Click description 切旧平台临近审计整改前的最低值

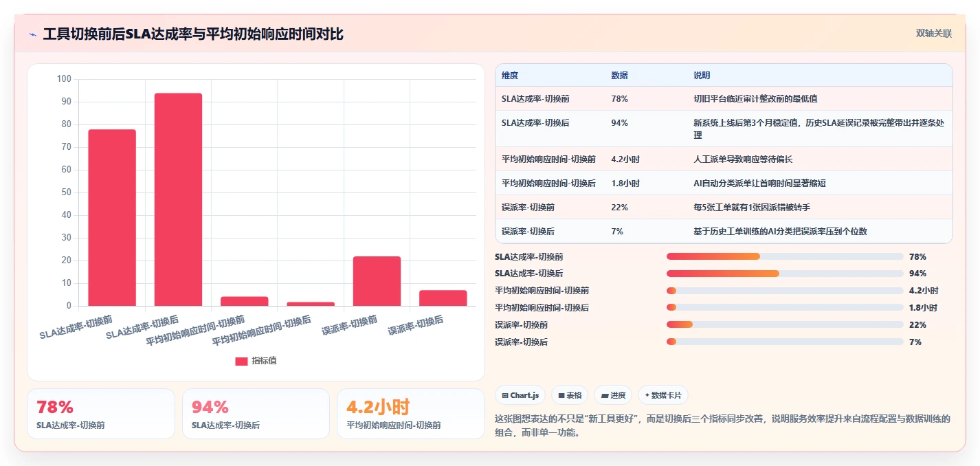755,98
